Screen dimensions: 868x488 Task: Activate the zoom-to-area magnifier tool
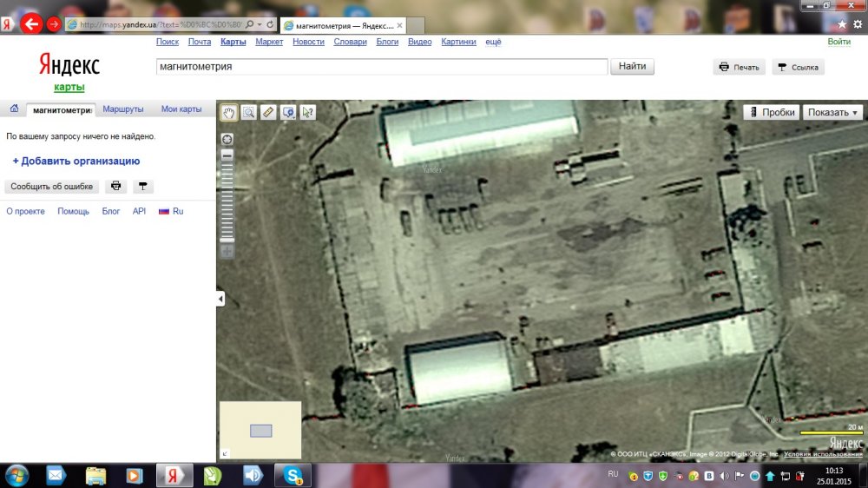pyautogui.click(x=249, y=112)
